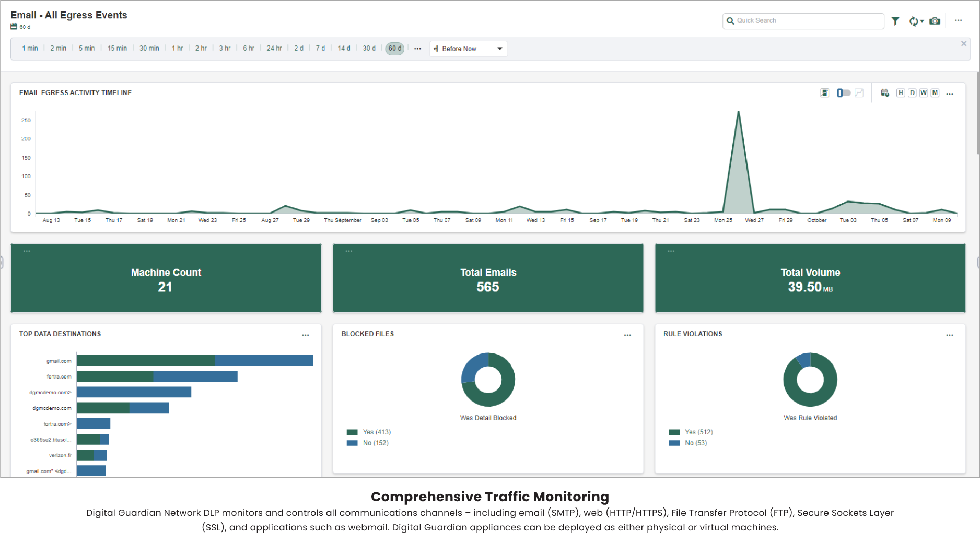Choose the 24 hr time range
Screen dimensions: 980x543
tap(274, 49)
